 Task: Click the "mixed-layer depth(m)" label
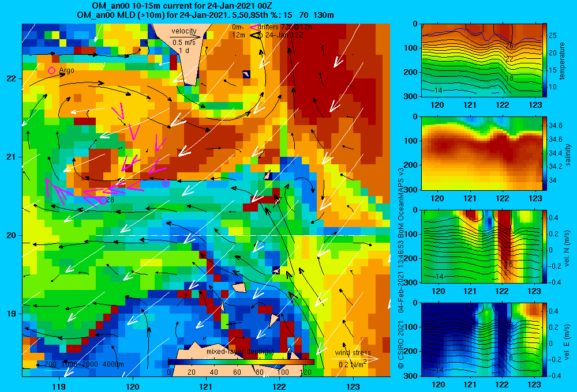pyautogui.click(x=240, y=352)
